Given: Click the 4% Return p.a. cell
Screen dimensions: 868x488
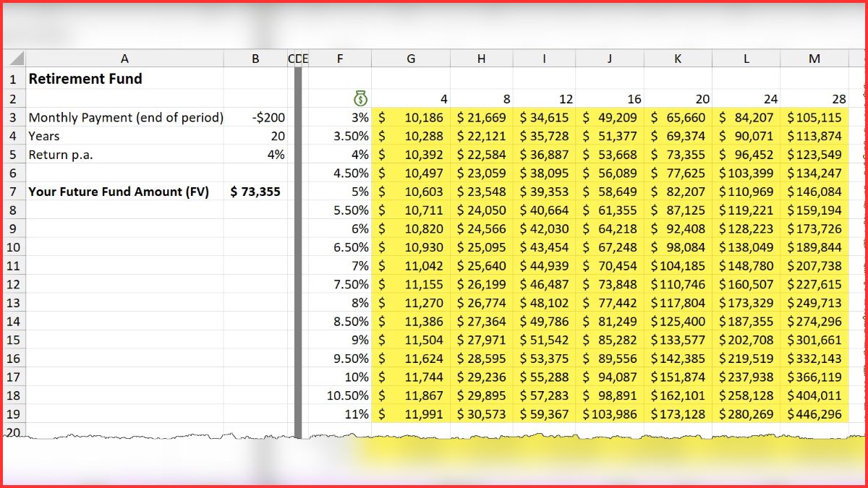Looking at the screenshot, I should tap(255, 155).
